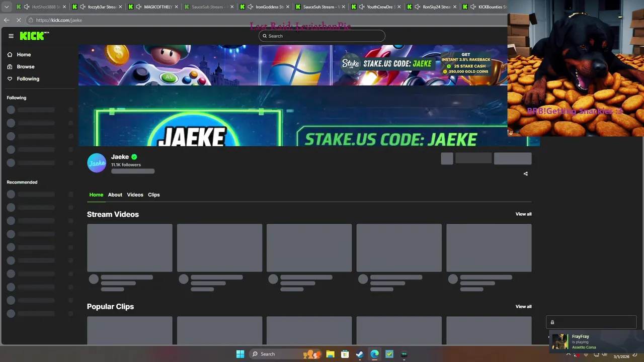Click the 11.1K followers count
This screenshot has height=362, width=644.
pos(126,165)
